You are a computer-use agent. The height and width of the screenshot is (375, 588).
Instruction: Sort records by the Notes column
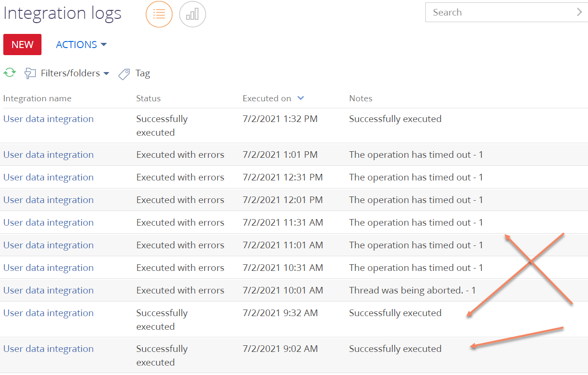click(x=361, y=98)
